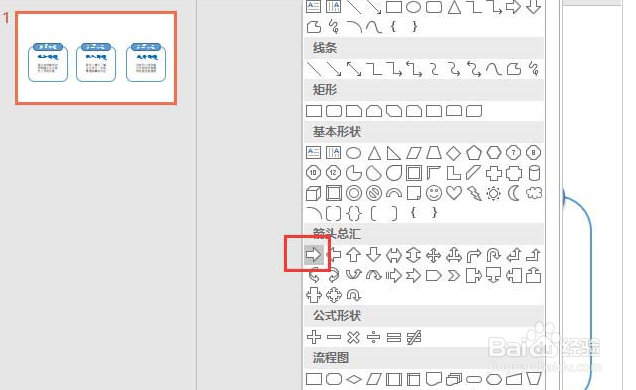Choose the Folded Corner shape
This screenshot has height=390, width=636.
[413, 193]
